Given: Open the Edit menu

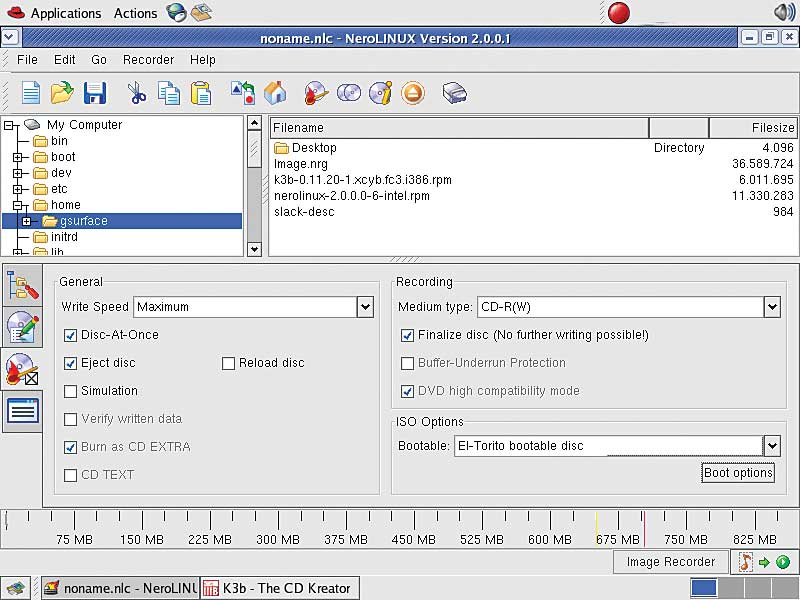Looking at the screenshot, I should point(65,60).
